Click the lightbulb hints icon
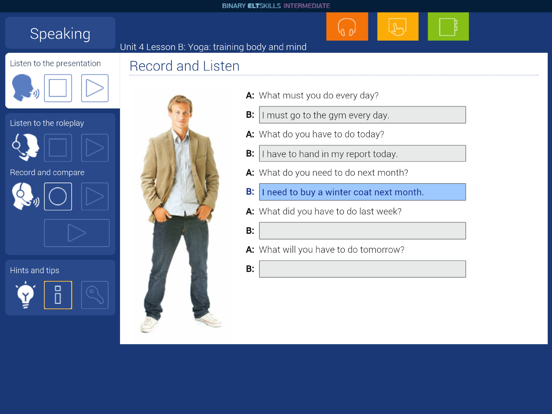The width and height of the screenshot is (552, 414). tap(25, 295)
